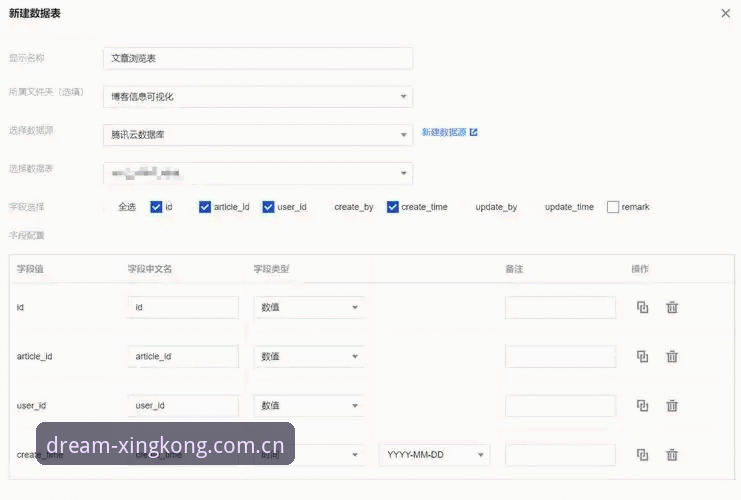Copy the id field row
This screenshot has width=741, height=500.
coord(642,307)
